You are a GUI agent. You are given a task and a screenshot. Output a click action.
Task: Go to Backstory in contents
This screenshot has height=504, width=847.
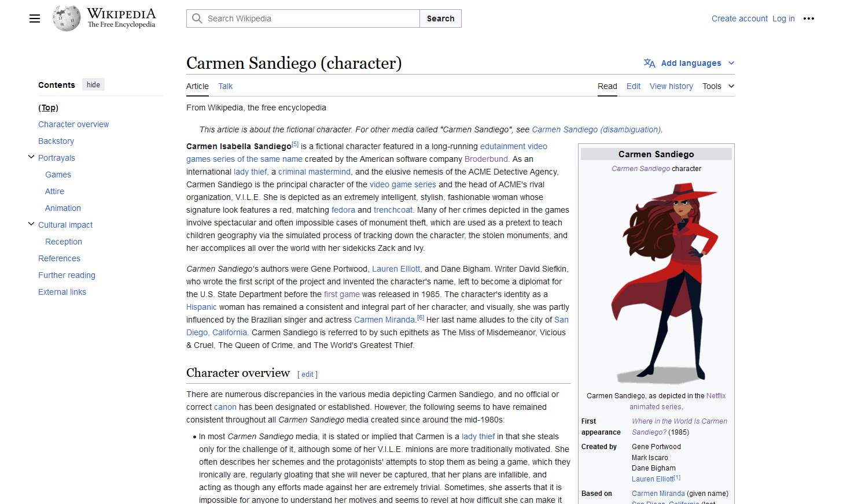(x=56, y=141)
